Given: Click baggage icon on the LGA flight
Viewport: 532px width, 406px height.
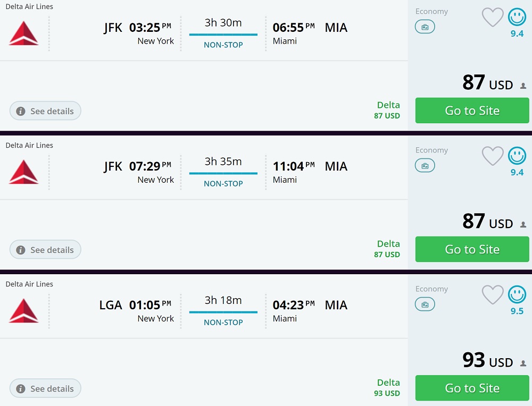Looking at the screenshot, I should tap(425, 304).
